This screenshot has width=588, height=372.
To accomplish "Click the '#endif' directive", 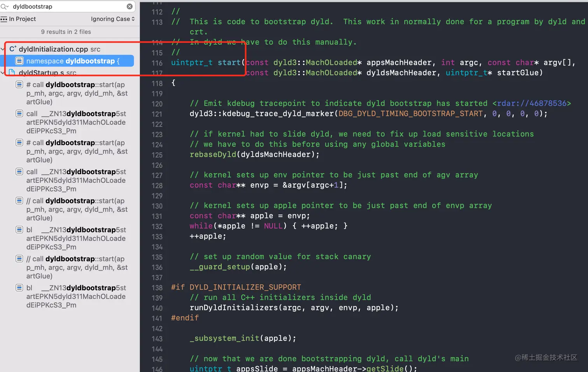I will (x=185, y=318).
